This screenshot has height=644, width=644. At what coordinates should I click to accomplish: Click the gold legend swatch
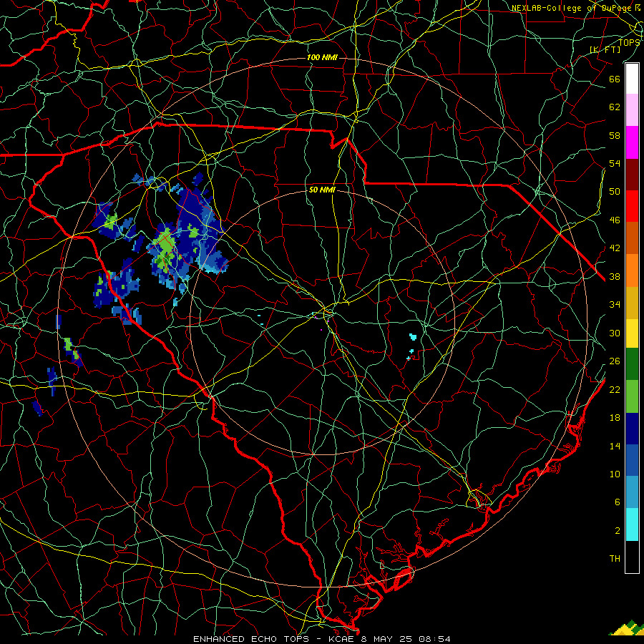coord(632,303)
